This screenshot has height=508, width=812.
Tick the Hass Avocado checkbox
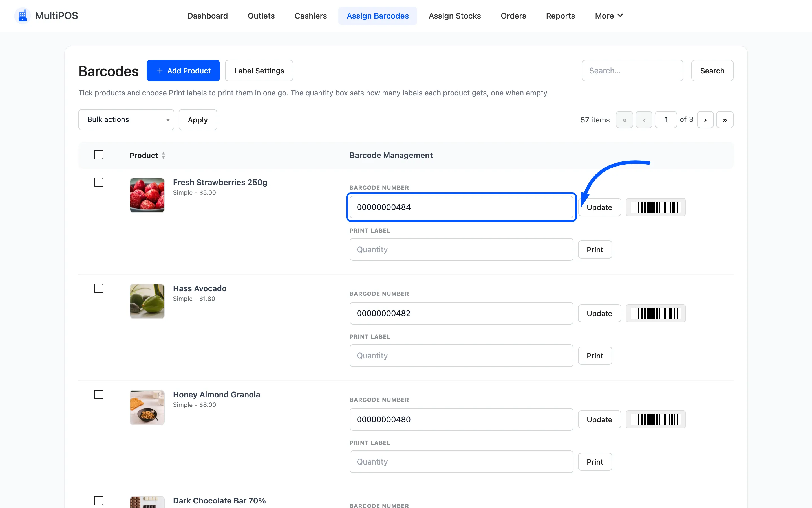99,289
